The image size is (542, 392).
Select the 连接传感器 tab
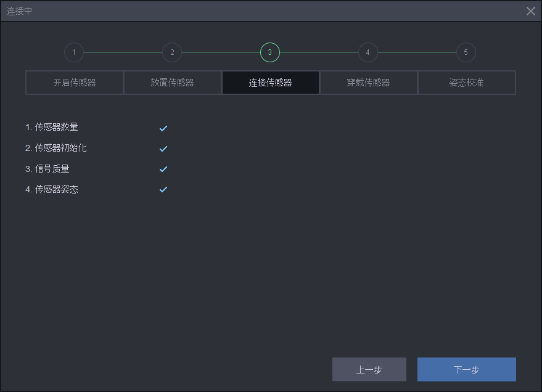(x=271, y=83)
